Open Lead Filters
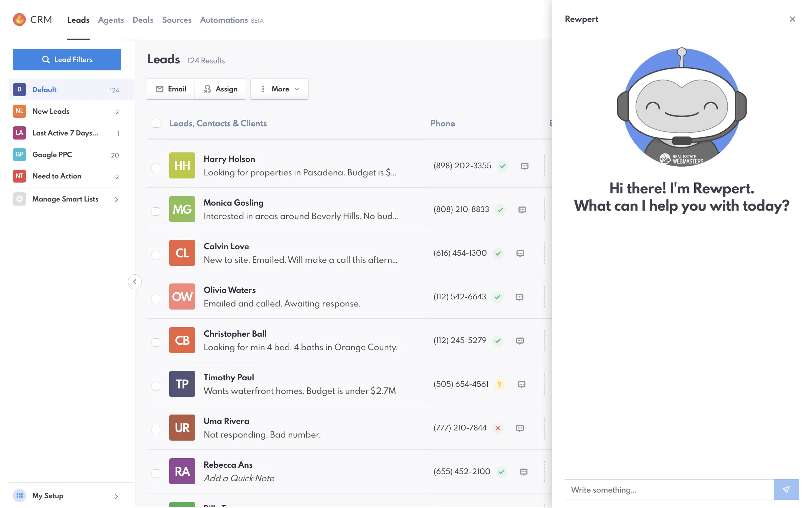 67,59
